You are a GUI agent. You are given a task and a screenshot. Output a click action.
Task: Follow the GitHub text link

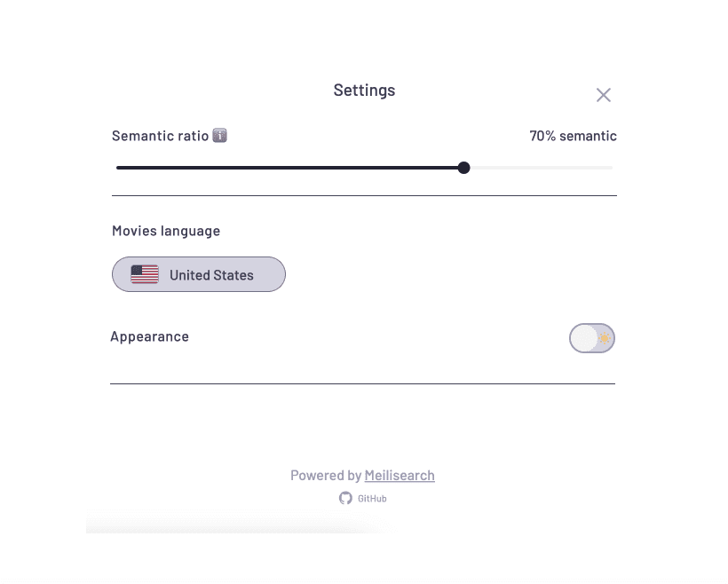372,499
